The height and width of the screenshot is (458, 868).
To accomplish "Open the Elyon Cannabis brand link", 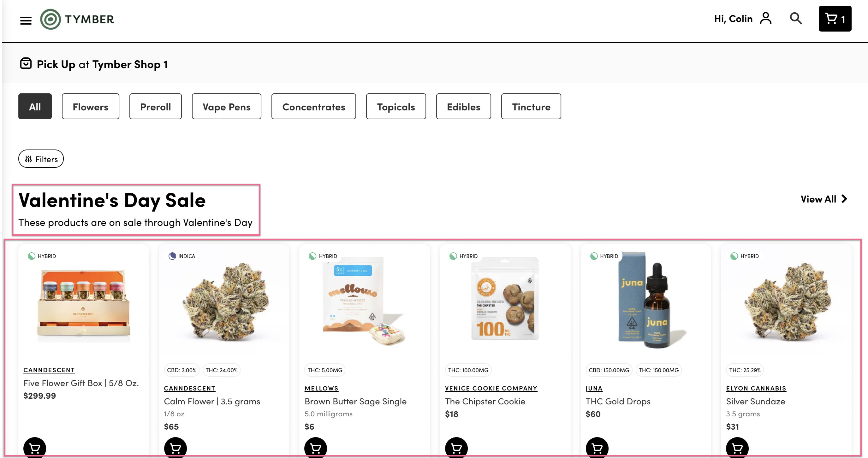I will pos(756,388).
